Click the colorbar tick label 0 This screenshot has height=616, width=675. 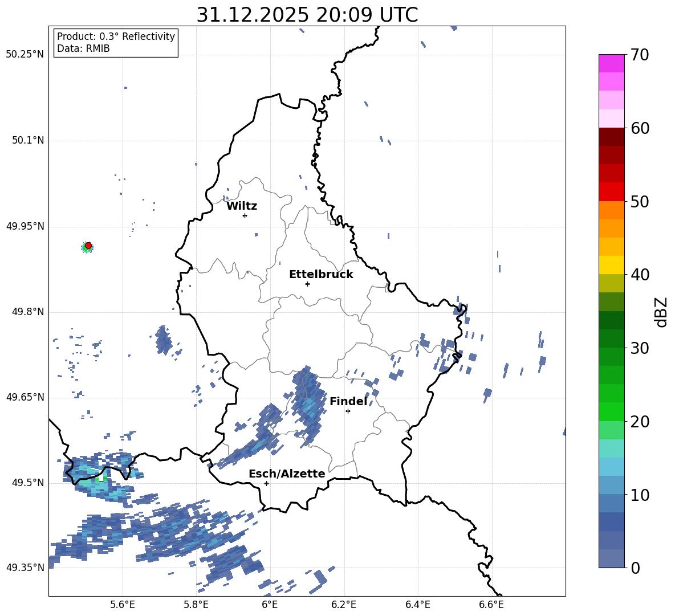635,568
